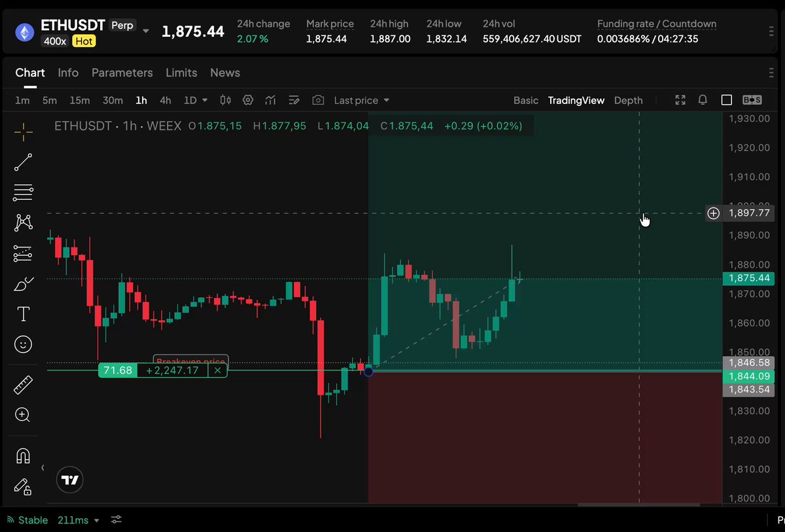The width and height of the screenshot is (785, 532).
Task: Select the Text annotation tool
Action: tap(23, 314)
